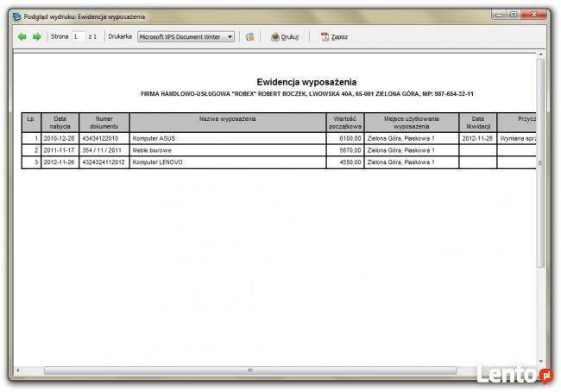Go to next page with green right arrow

pos(37,37)
